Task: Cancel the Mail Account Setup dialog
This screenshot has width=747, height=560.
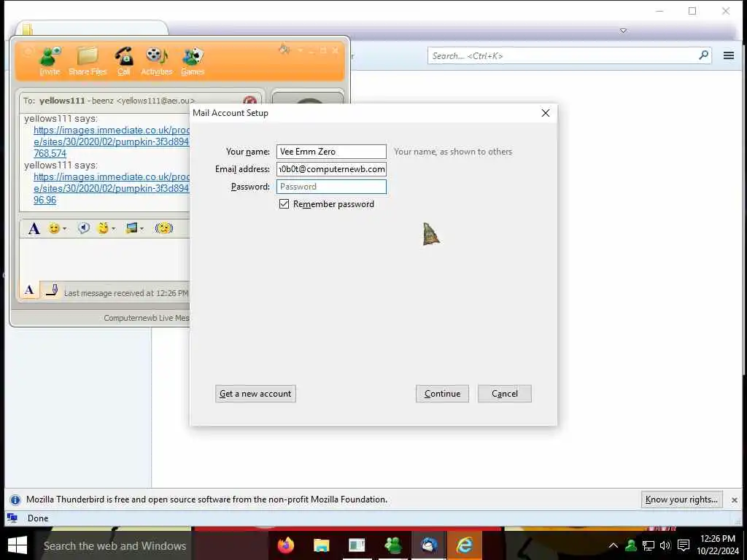Action: [505, 394]
